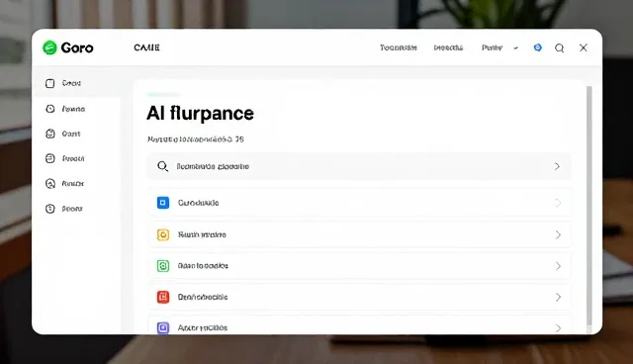Image resolution: width=633 pixels, height=364 pixels.
Task: Open search with the header magnifier icon
Action: (x=560, y=48)
